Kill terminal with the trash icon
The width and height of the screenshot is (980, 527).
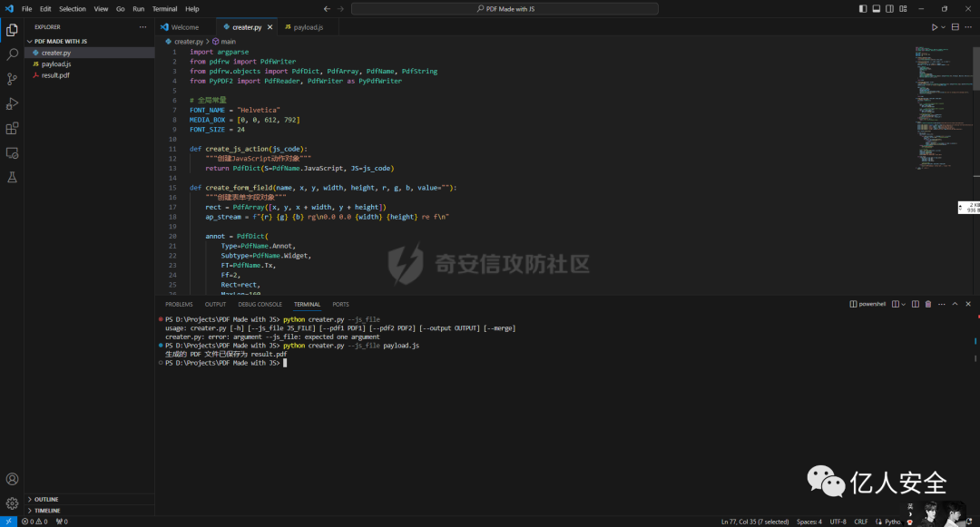928,304
